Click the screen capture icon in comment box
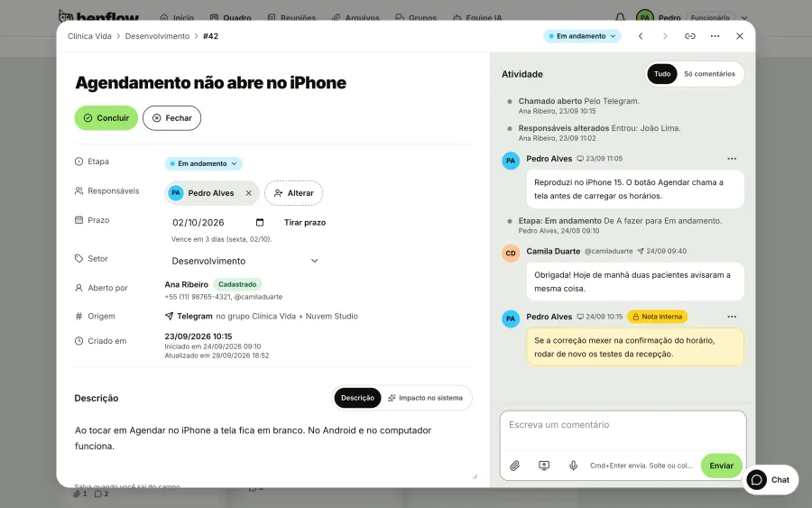Viewport: 812px width, 508px height. pyautogui.click(x=544, y=466)
